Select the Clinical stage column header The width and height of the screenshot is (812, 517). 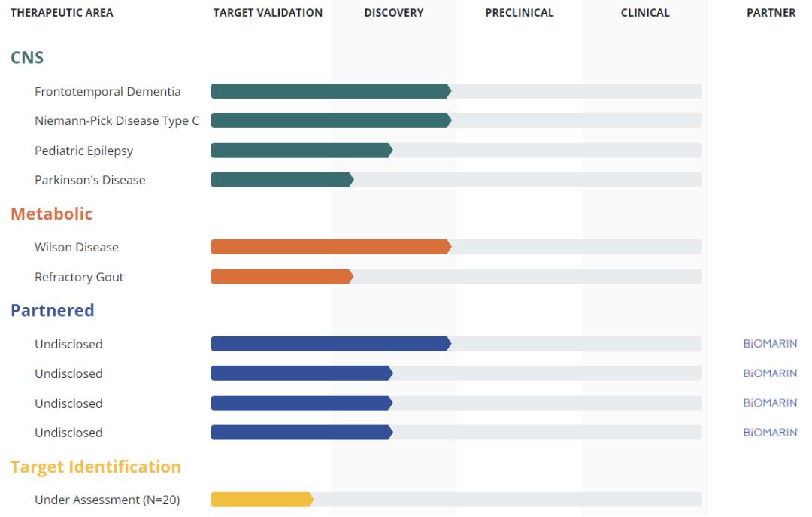(644, 13)
